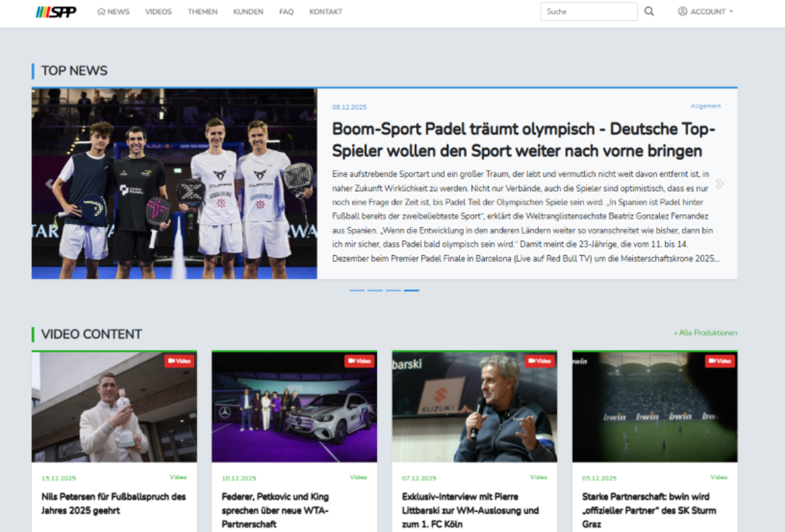785x532 pixels.
Task: Click Video badge on Nils Petersen card
Action: click(x=179, y=361)
